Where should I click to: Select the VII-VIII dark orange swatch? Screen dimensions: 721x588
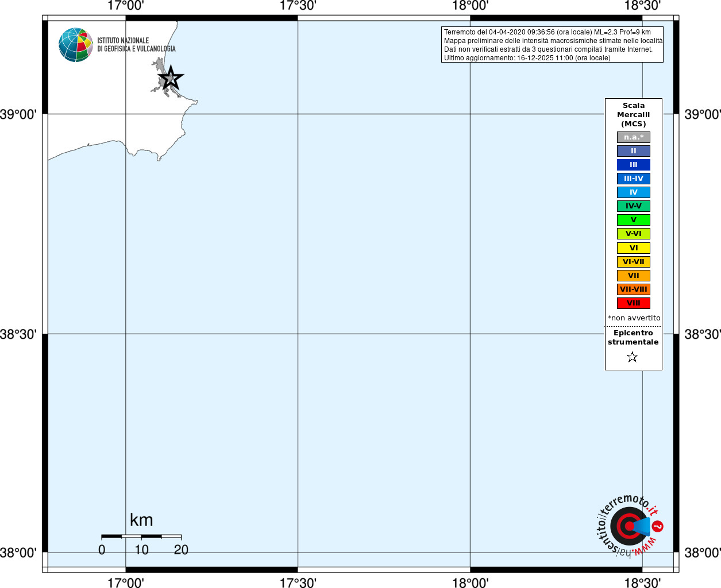click(634, 289)
